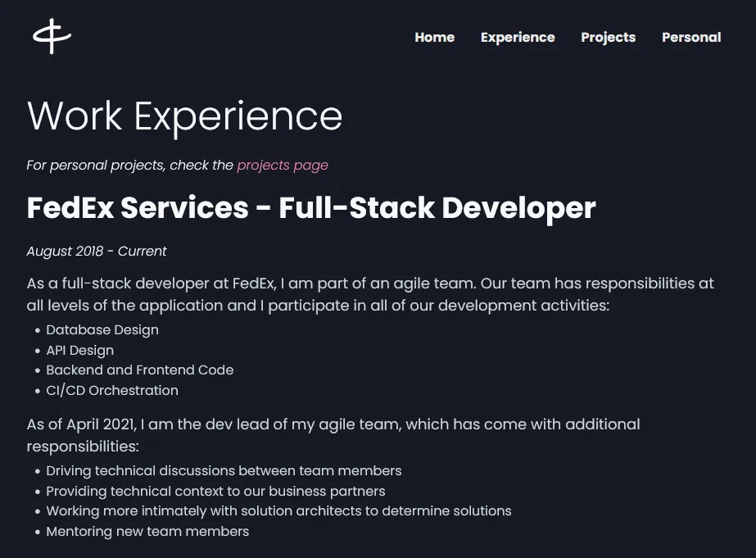Screen dimensions: 756x558
Task: Click the 'August 2018 - Current' date
Action: pyautogui.click(x=97, y=252)
